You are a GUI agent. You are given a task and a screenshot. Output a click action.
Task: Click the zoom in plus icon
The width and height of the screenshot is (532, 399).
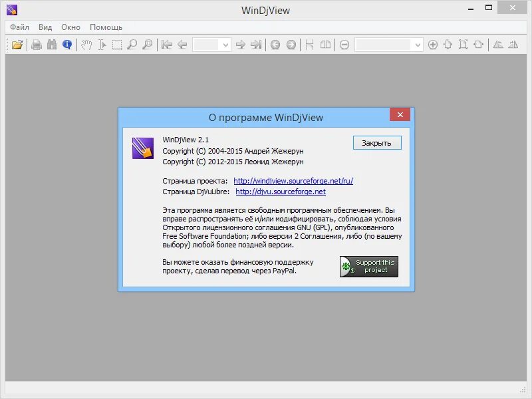pos(433,45)
